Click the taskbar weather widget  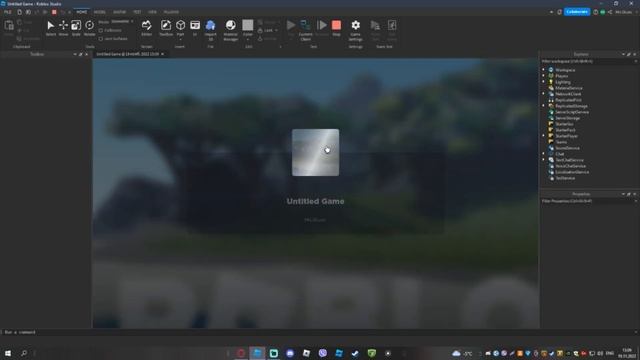(x=462, y=353)
